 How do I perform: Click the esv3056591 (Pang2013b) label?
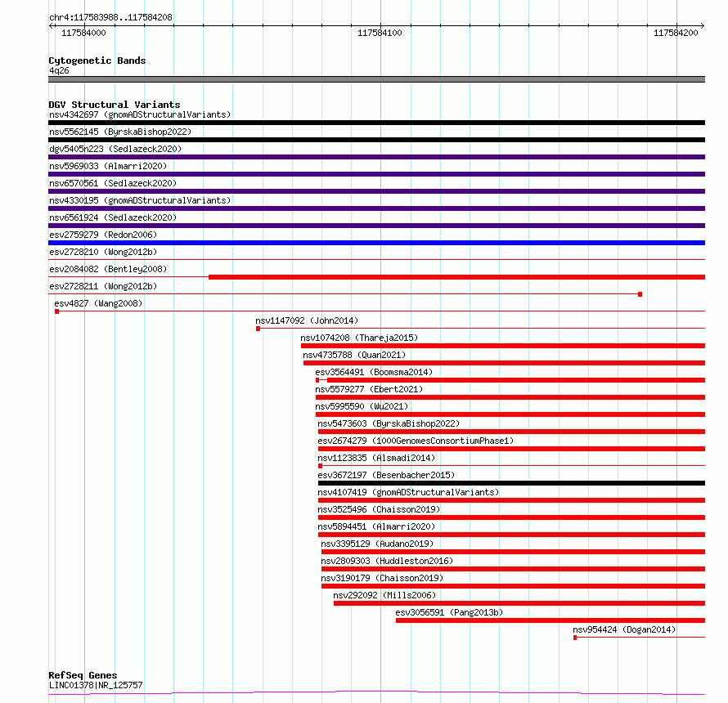[449, 612]
